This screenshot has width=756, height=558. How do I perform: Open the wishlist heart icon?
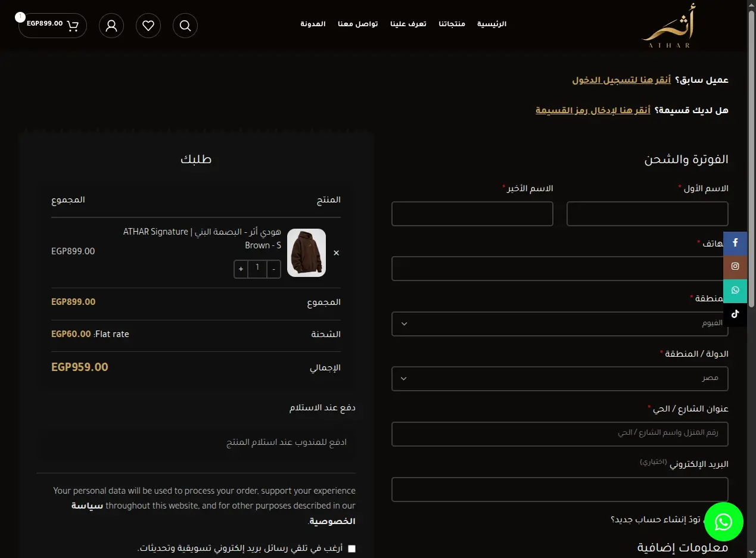point(148,26)
